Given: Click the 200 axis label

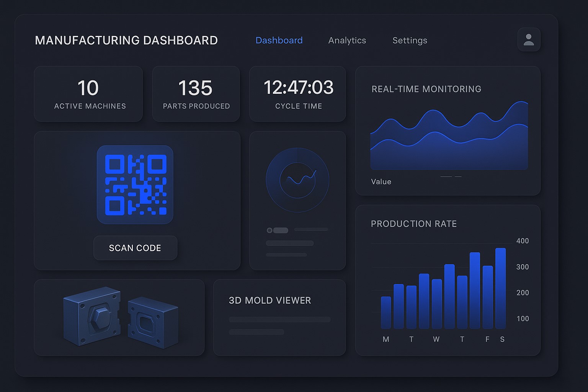Looking at the screenshot, I should [523, 292].
